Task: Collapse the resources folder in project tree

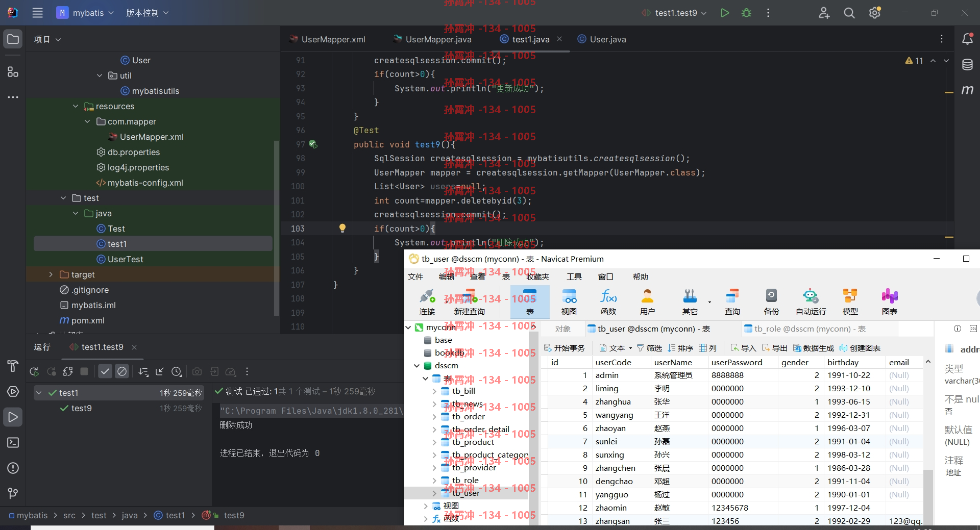Action: click(76, 106)
